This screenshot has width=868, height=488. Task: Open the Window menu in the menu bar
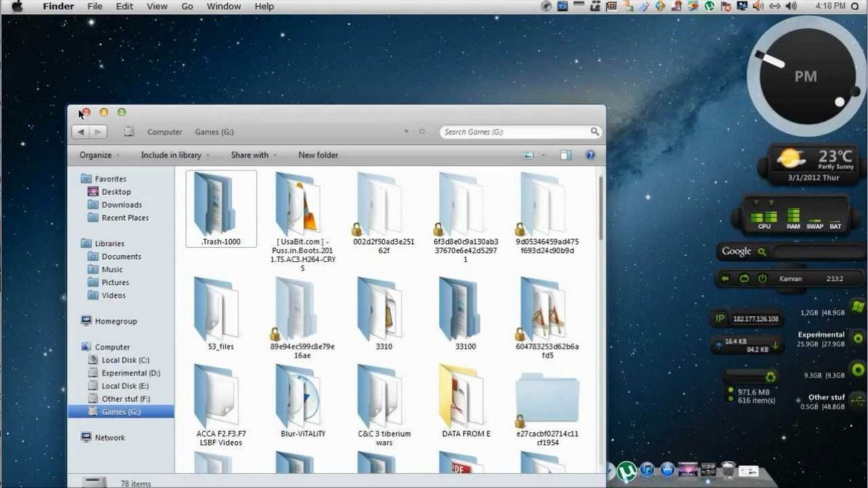coord(223,6)
